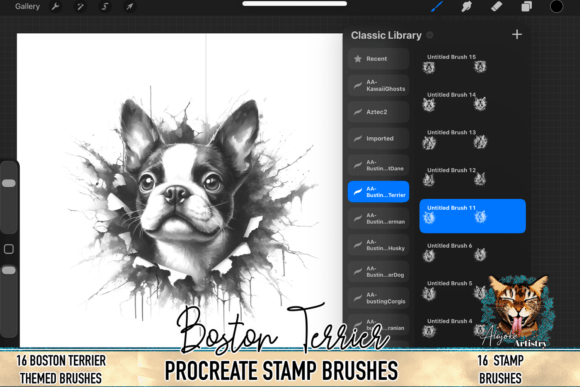Choose Untitled Brush 15
This screenshot has width=580, height=387.
(x=472, y=64)
